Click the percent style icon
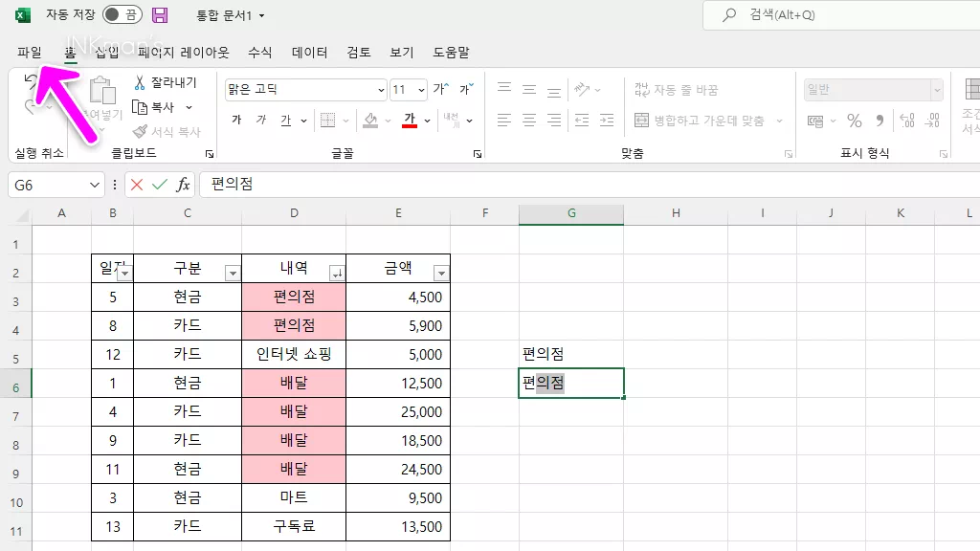This screenshot has height=551, width=980. (855, 120)
